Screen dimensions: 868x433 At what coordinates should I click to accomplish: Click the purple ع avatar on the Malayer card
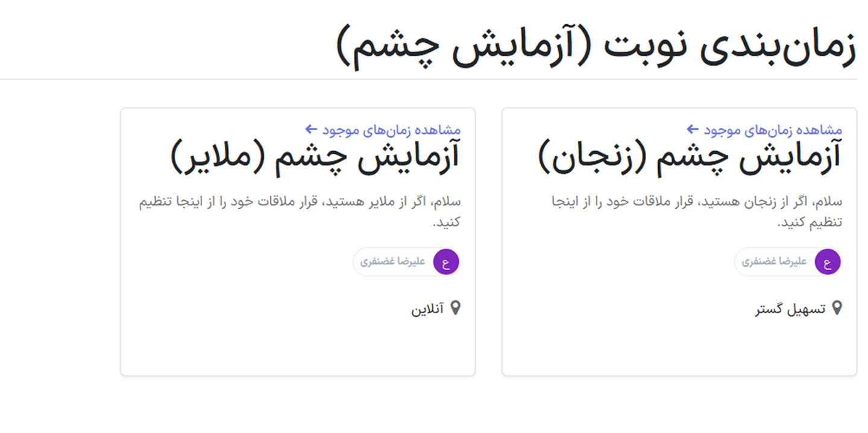445,262
